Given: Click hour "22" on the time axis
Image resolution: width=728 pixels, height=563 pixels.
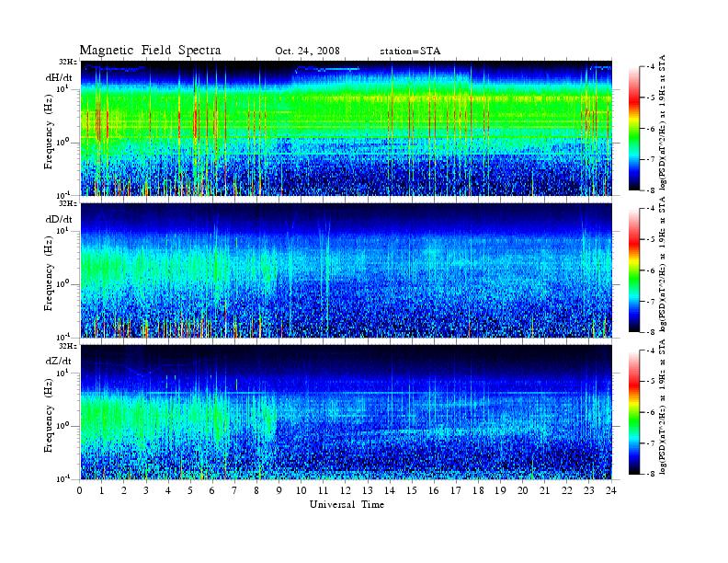Looking at the screenshot, I should click(x=566, y=491).
